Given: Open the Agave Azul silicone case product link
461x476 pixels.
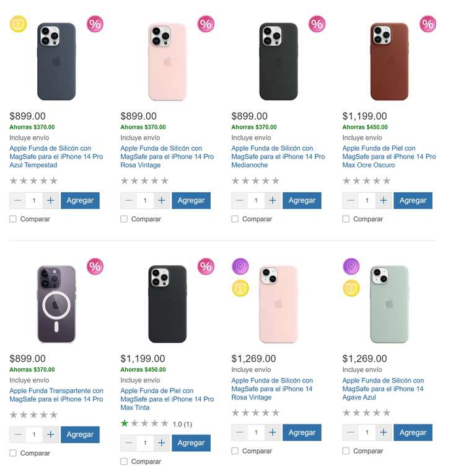Looking at the screenshot, I should click(383, 389).
